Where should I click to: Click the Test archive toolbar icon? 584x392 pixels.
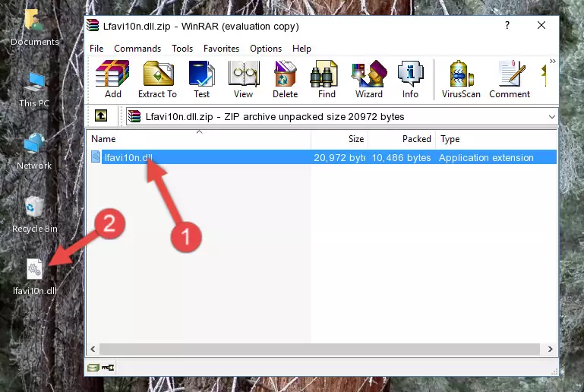pos(201,79)
